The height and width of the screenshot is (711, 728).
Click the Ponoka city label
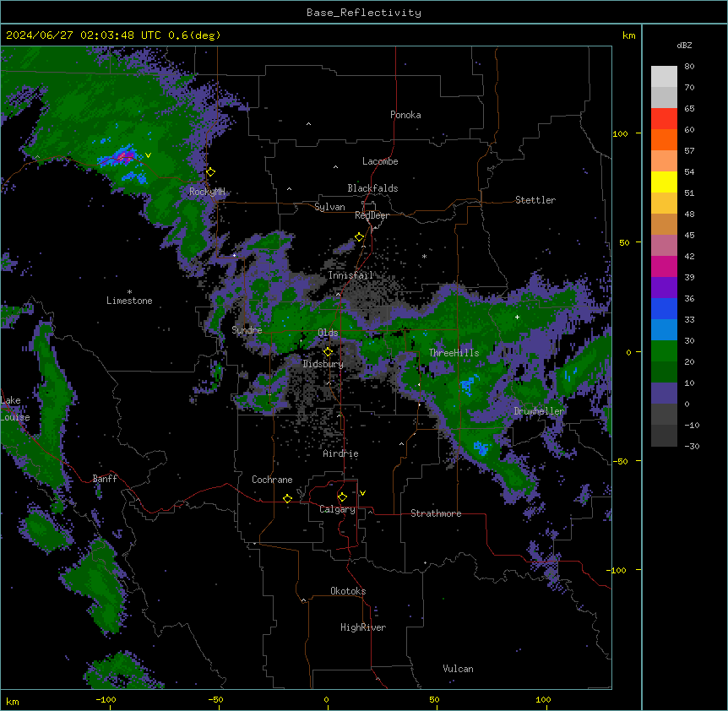pyautogui.click(x=405, y=115)
